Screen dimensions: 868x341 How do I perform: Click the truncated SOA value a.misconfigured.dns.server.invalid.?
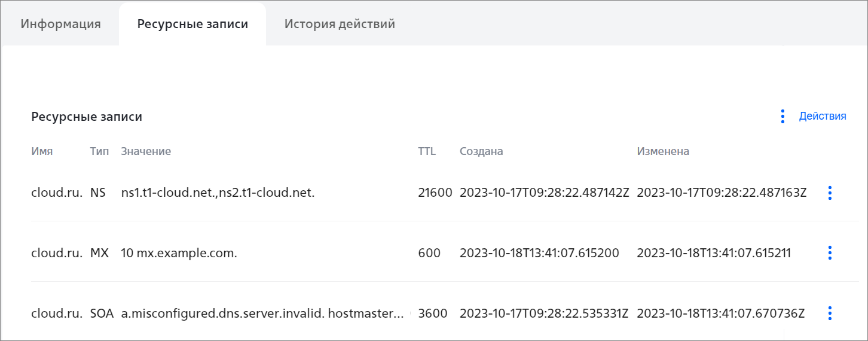point(266,313)
